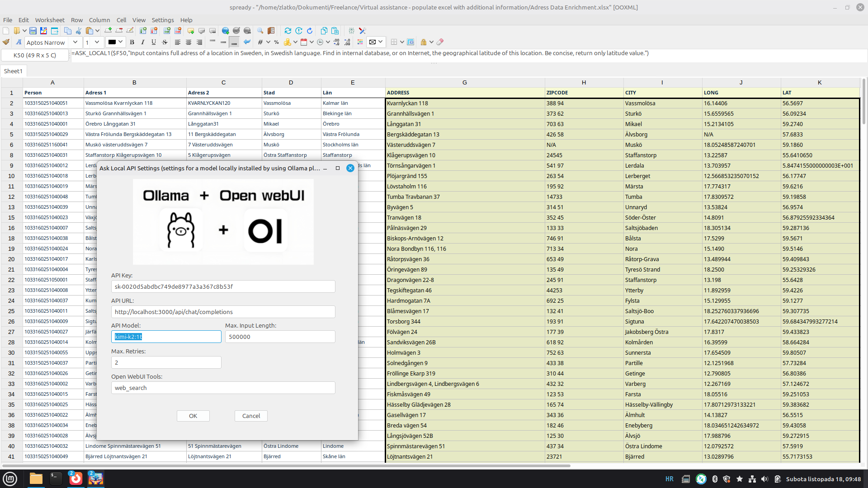Click the eraser clear icon
868x488 pixels.
tap(440, 42)
